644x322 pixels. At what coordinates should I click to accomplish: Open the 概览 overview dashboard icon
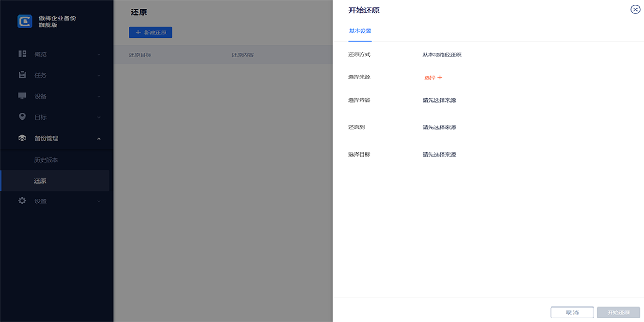coord(22,54)
